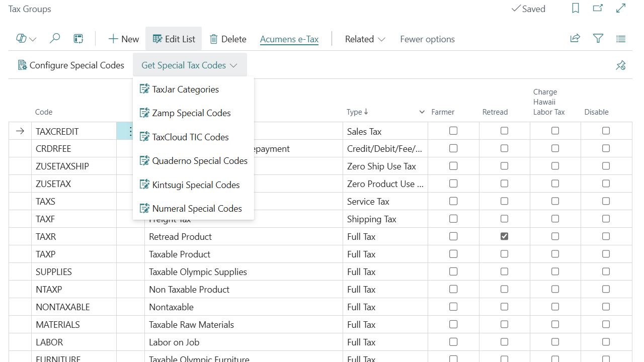Uncheck Retread checkbox for TAXR row
This screenshot has height=362, width=644.
504,236
